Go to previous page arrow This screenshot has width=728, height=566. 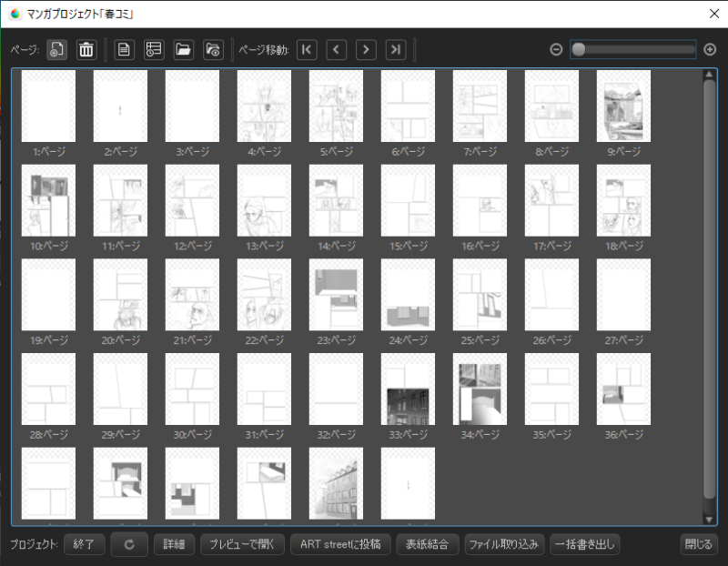point(337,49)
